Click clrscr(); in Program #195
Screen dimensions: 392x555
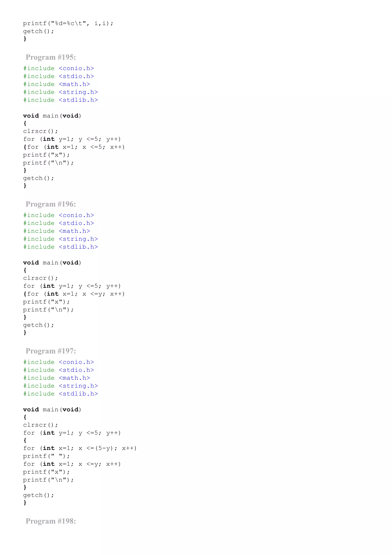pyautogui.click(x=41, y=131)
